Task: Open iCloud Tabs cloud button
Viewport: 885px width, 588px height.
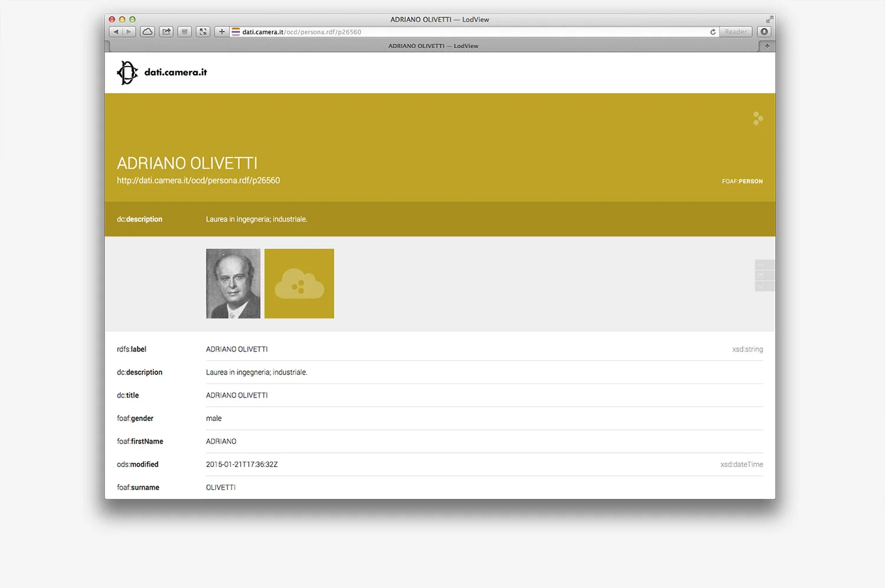Action: 147,32
